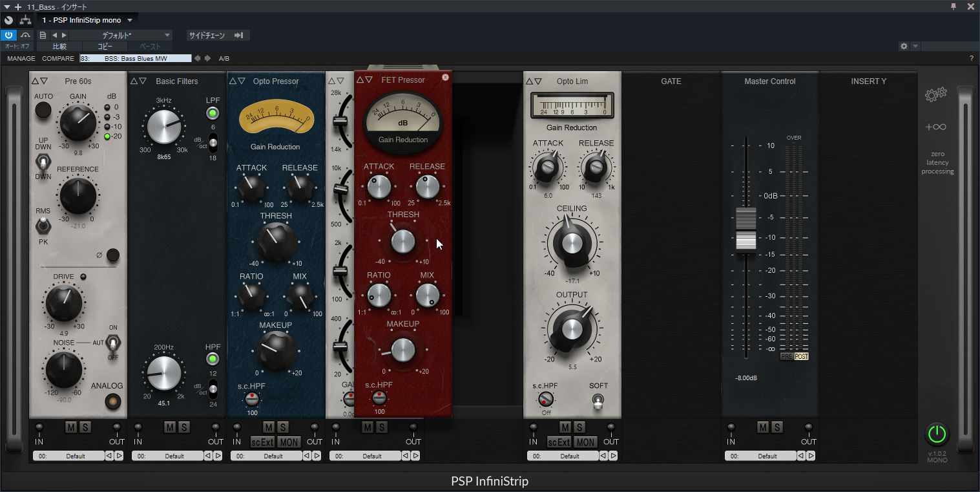Collapse the insert header triangle
980x492 pixels.
point(6,6)
